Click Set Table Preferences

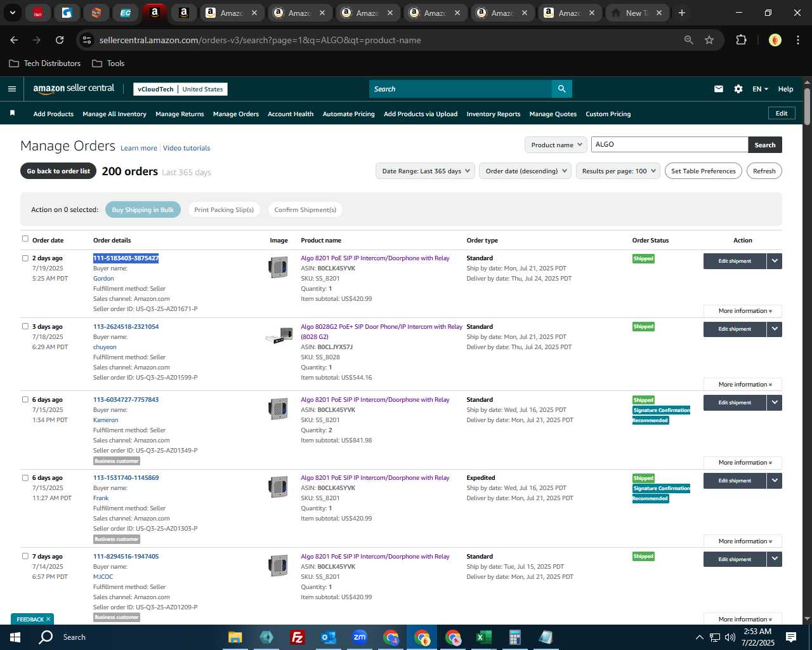[x=704, y=171]
